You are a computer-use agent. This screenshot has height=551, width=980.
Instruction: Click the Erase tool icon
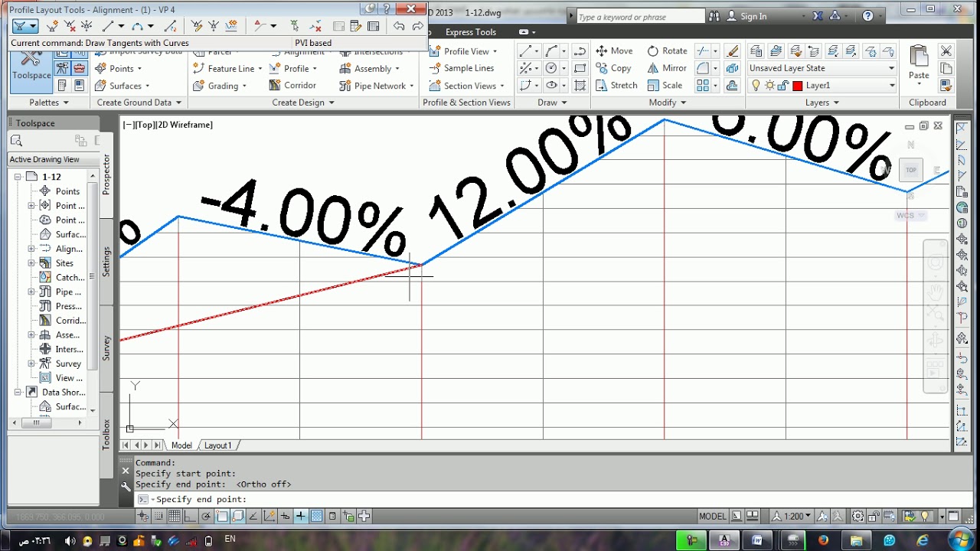tap(733, 51)
